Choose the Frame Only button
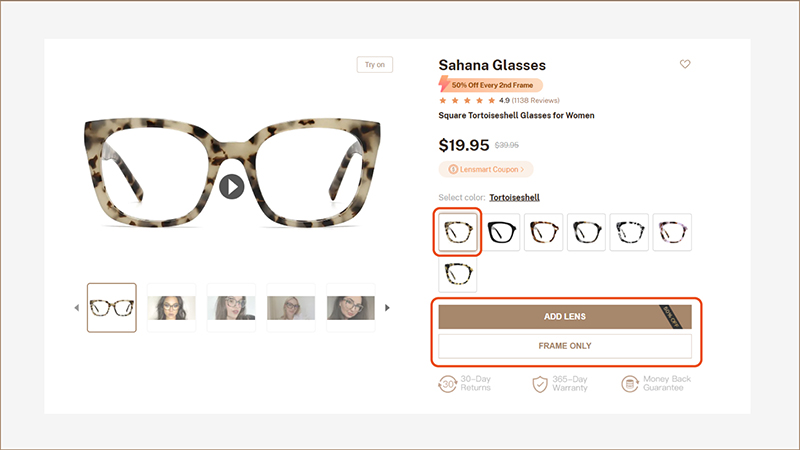800x450 pixels. tap(564, 346)
